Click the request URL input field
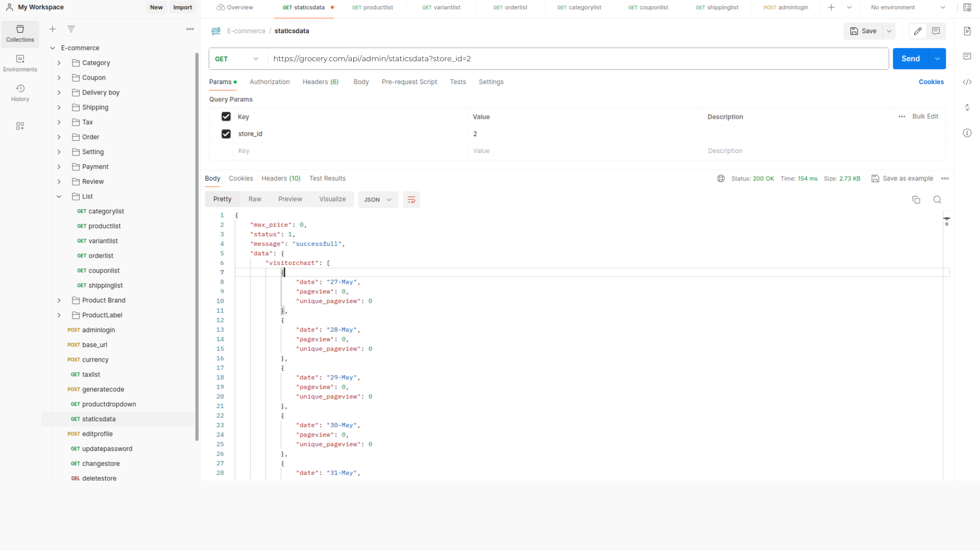 click(x=577, y=59)
